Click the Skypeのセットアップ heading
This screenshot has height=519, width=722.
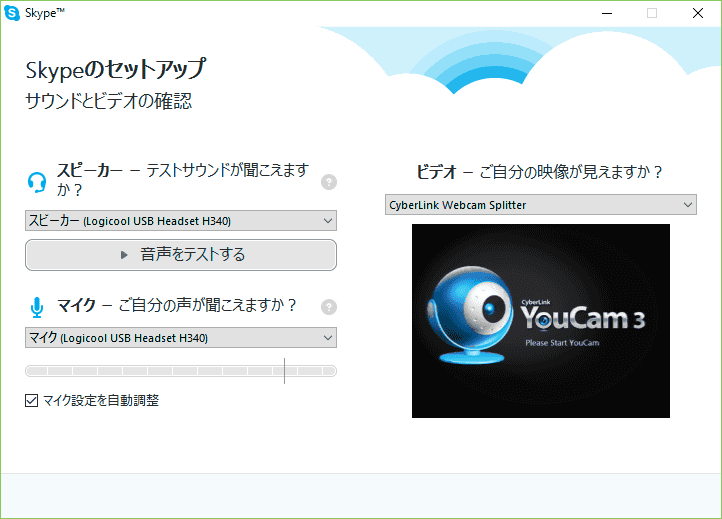tap(116, 70)
